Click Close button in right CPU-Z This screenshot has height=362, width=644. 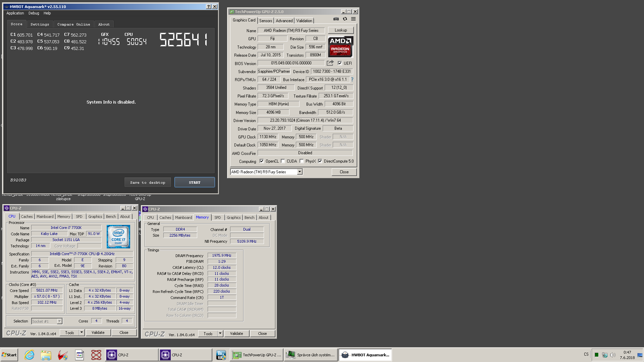(x=262, y=334)
